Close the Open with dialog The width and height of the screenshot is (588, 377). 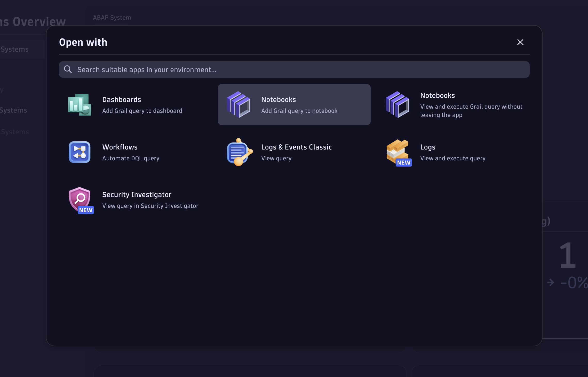(520, 42)
